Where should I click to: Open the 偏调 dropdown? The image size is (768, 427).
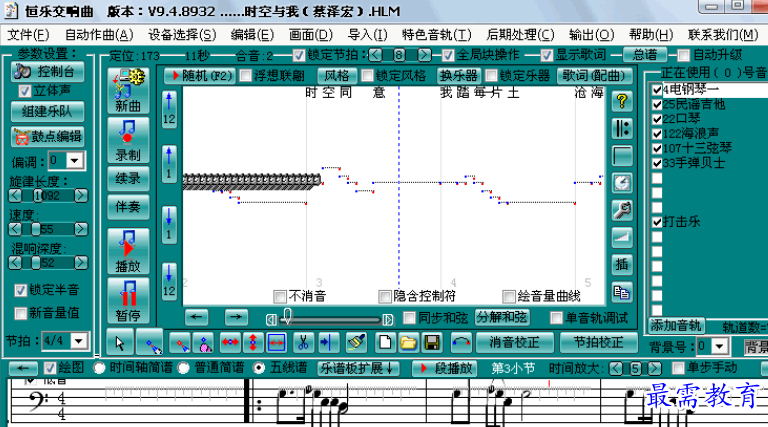(x=74, y=161)
